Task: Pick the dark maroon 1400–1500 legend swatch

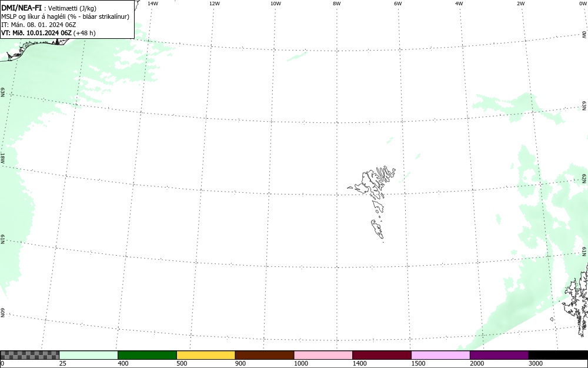Action: point(382,355)
